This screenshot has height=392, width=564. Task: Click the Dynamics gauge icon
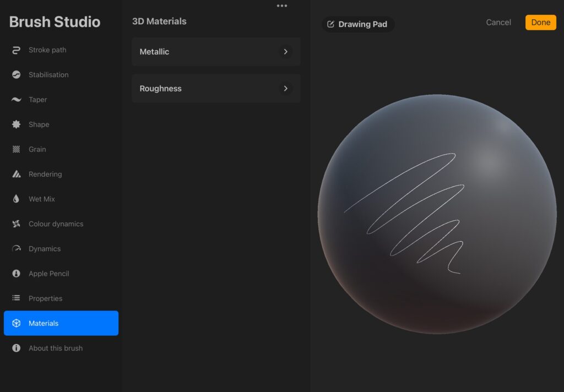(x=16, y=248)
